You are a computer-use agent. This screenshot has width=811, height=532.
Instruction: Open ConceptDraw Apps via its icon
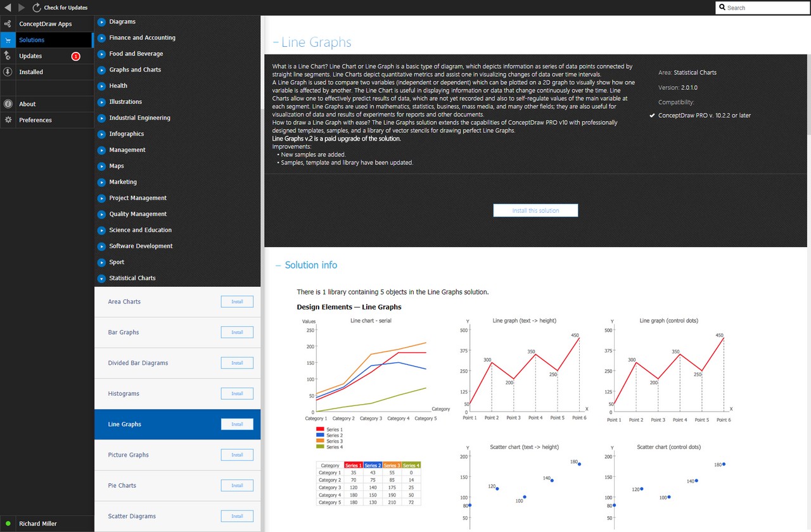tap(8, 23)
